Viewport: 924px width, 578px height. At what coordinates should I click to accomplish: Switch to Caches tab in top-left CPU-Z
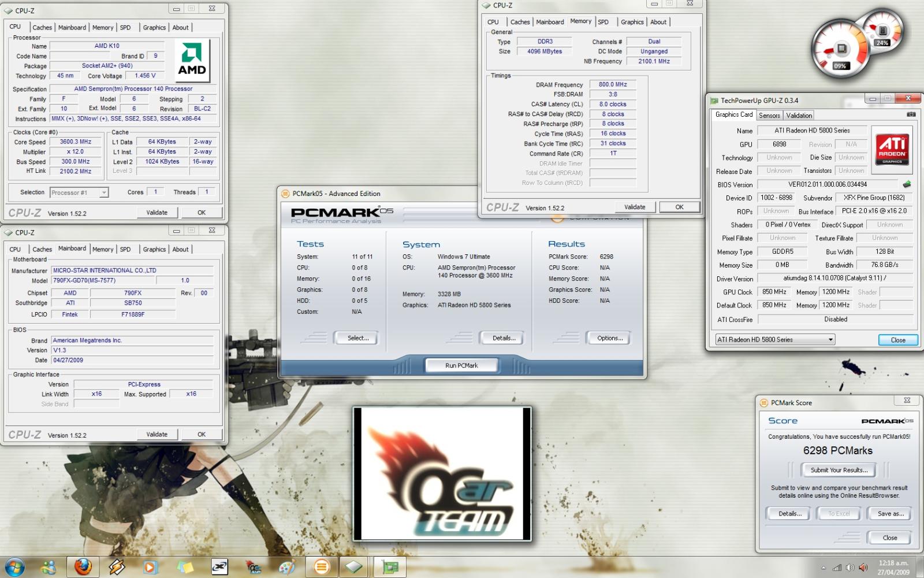pos(42,27)
